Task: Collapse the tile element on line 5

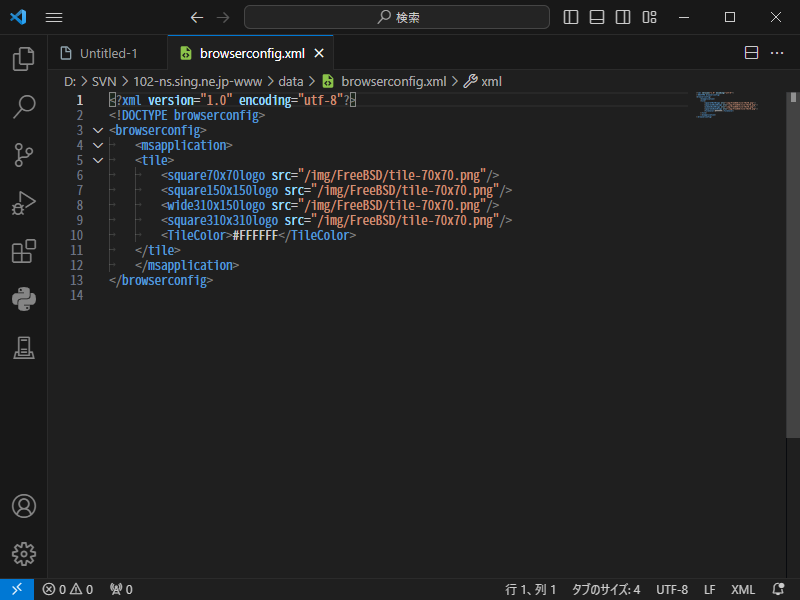Action: [98, 160]
